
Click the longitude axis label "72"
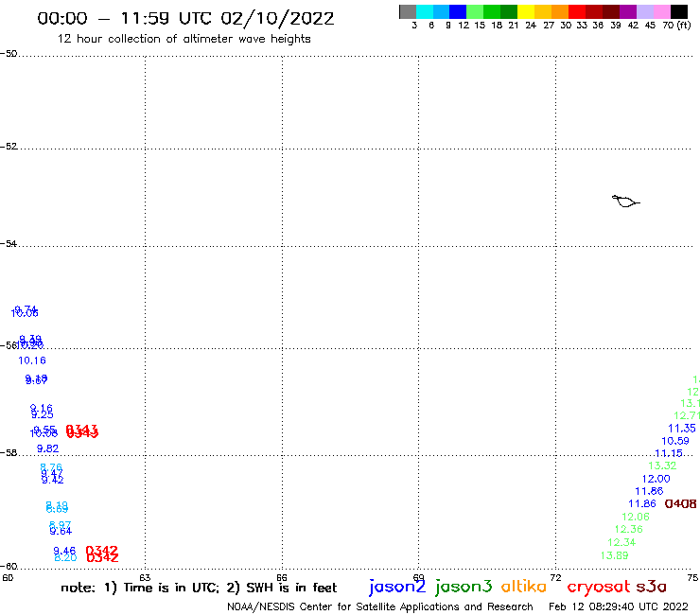pos(555,577)
